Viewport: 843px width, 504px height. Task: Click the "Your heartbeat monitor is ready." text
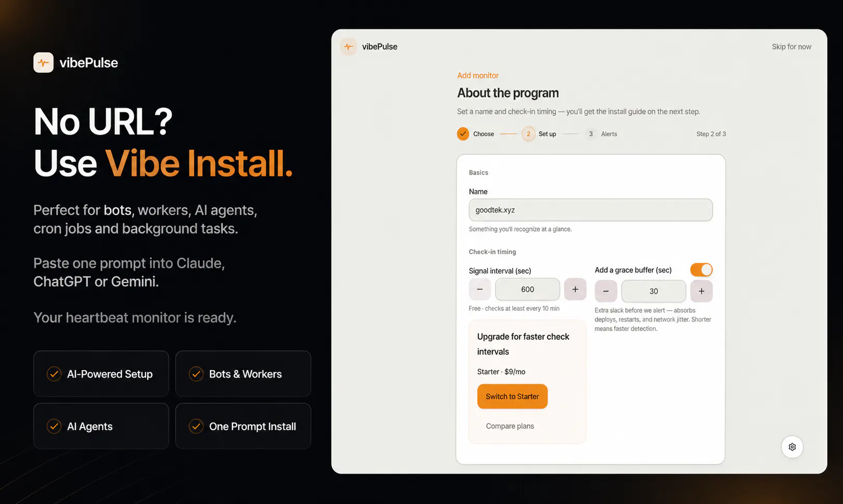pos(135,317)
